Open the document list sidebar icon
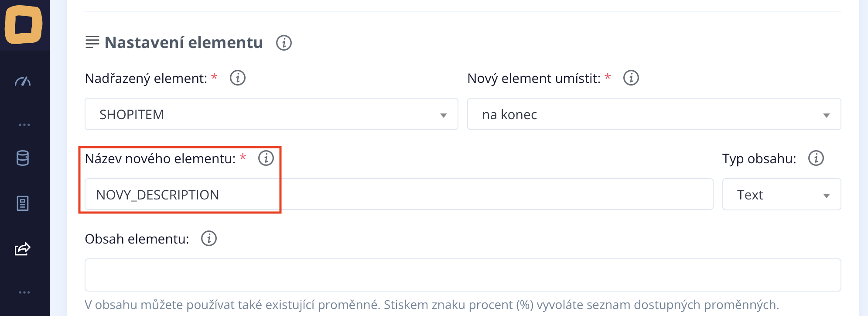Screen dimensions: 868x316 23,203
